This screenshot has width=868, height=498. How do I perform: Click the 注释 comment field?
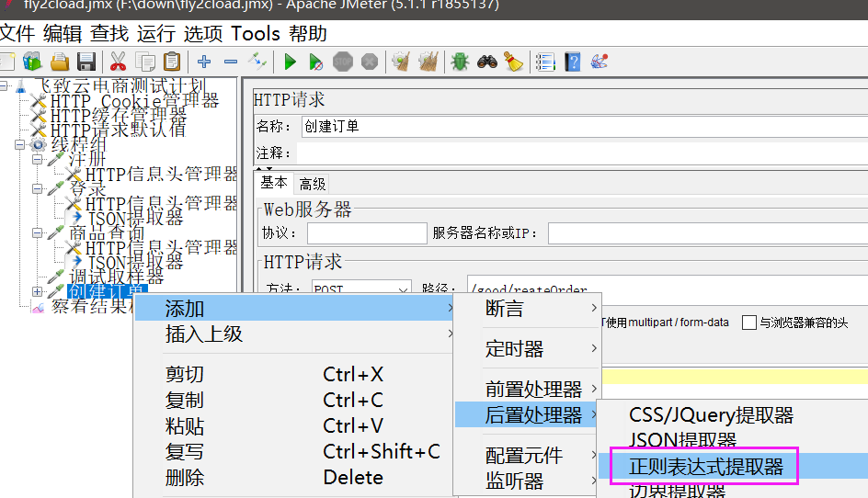[x=582, y=153]
